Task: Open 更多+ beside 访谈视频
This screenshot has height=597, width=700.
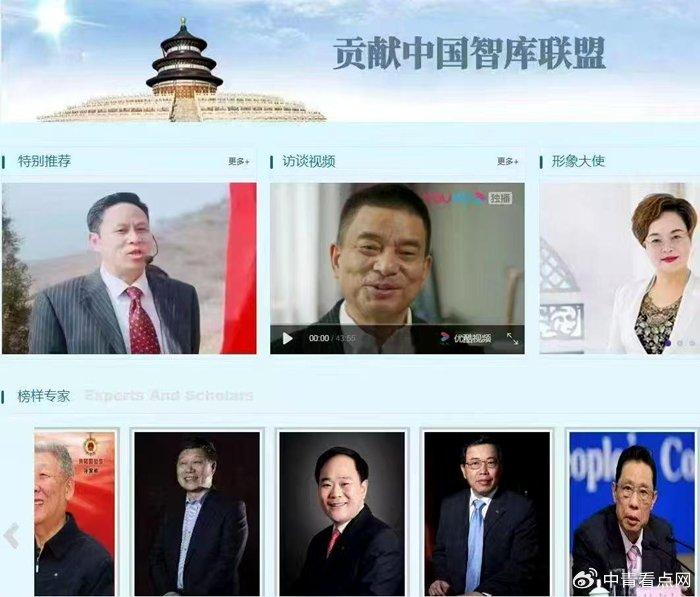Action: [508, 162]
